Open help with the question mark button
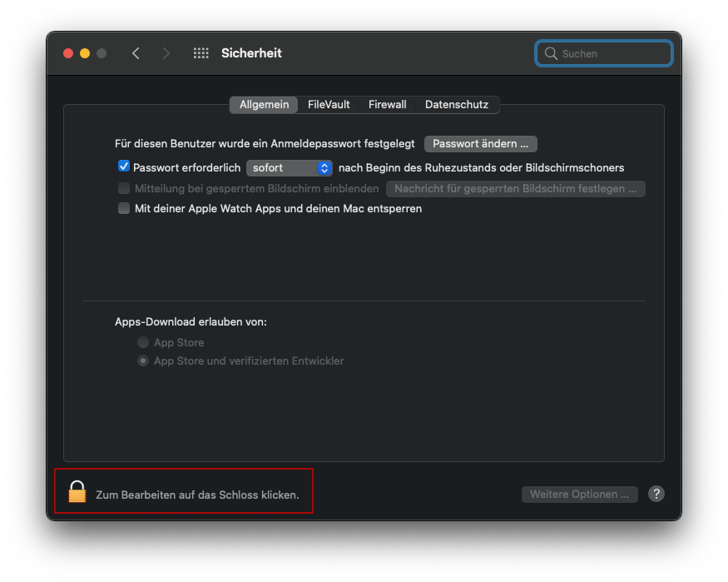 point(656,494)
